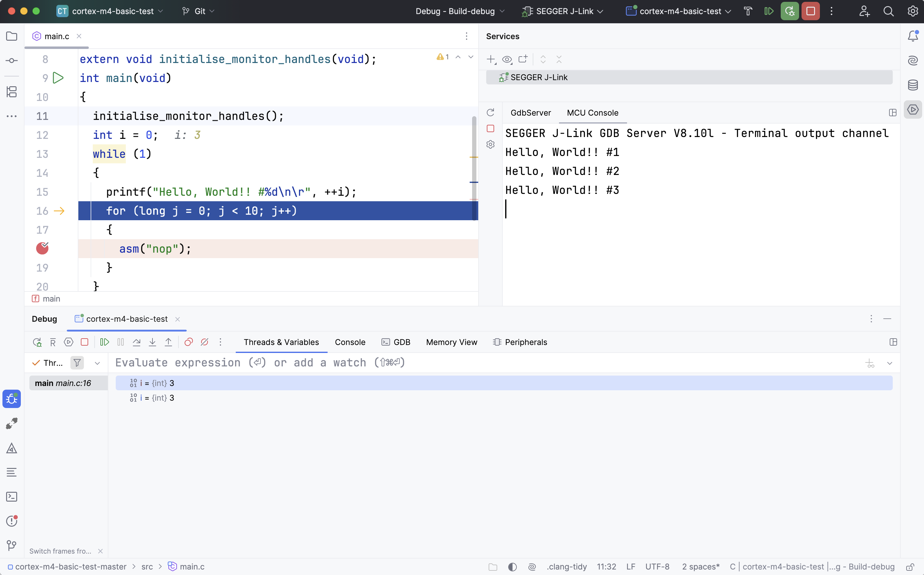Click the .clang-tidy status bar widget

pos(566,567)
